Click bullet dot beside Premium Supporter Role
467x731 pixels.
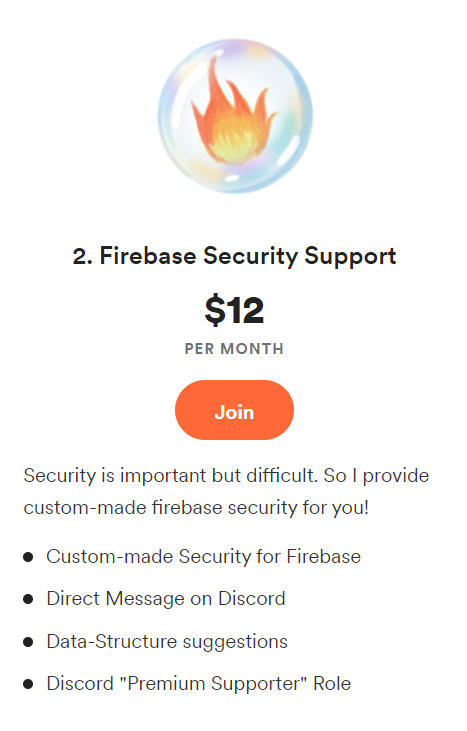(28, 684)
